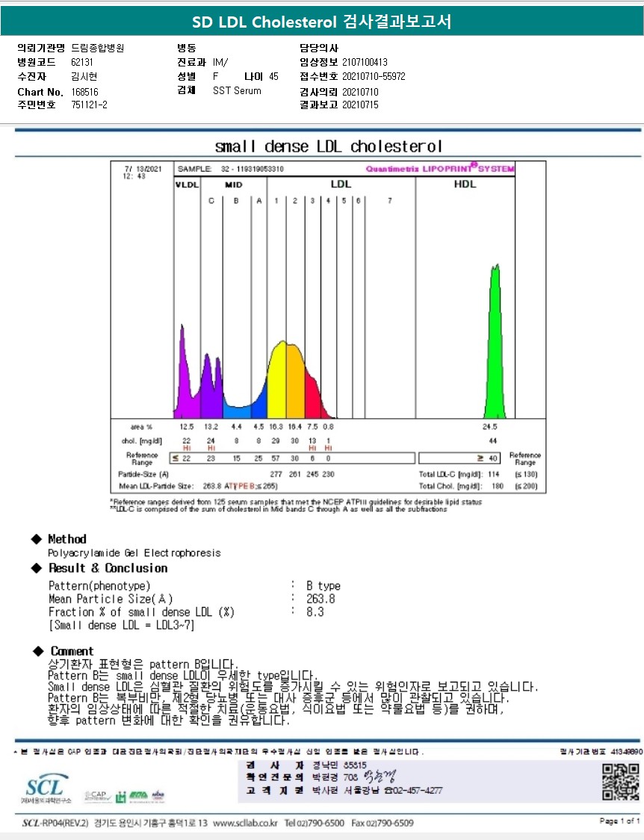This screenshot has height=840, width=644.
Task: Click the LDL column header
Action: pos(341,184)
